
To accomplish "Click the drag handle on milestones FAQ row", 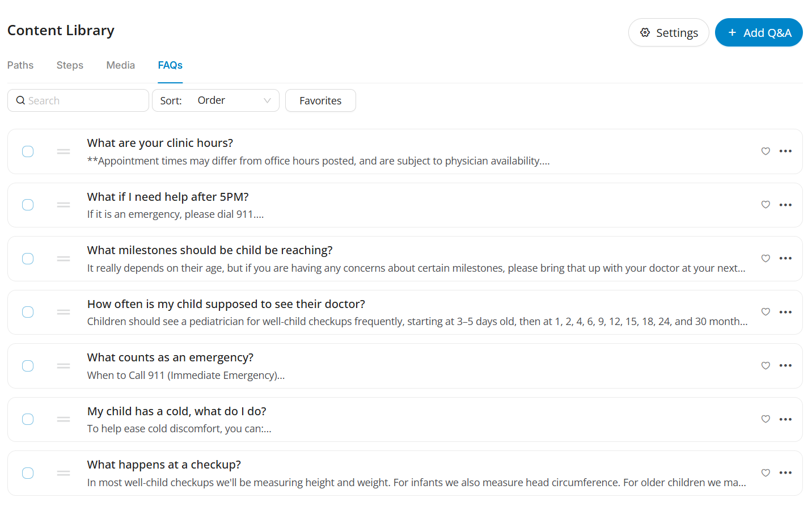I will tap(64, 259).
